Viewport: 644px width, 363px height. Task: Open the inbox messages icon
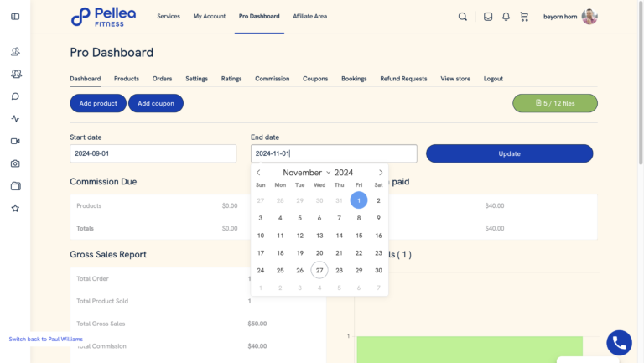pyautogui.click(x=488, y=17)
